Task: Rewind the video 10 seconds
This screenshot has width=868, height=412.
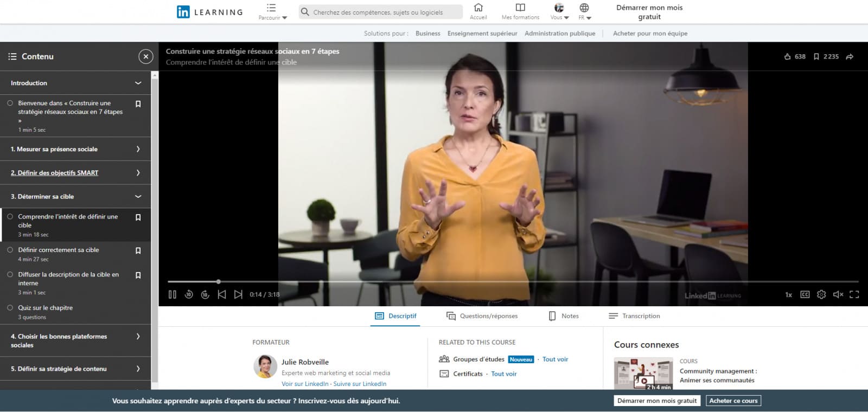Action: pyautogui.click(x=189, y=294)
